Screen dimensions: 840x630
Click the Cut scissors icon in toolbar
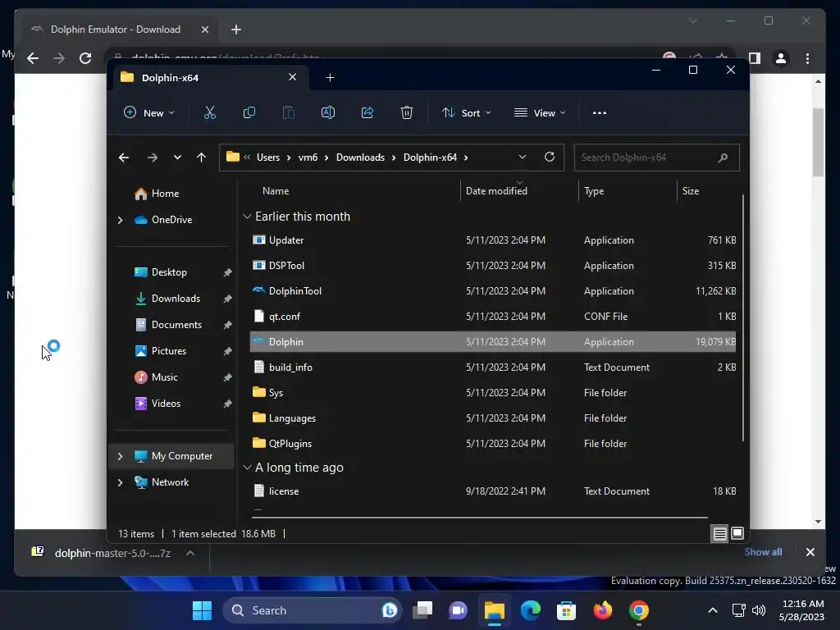coord(209,112)
